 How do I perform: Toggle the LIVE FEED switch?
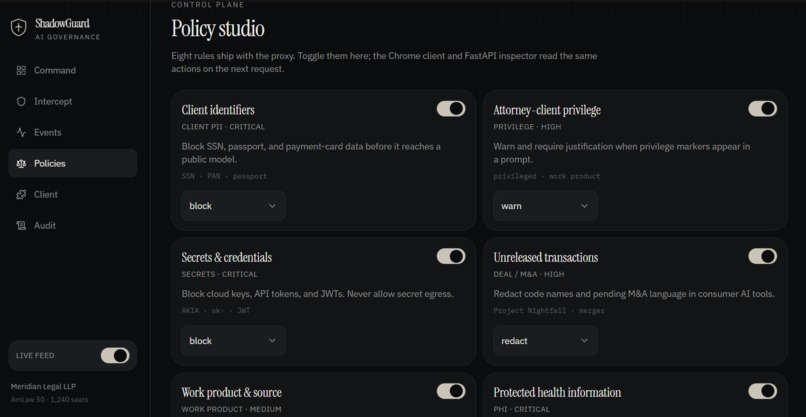(x=115, y=355)
